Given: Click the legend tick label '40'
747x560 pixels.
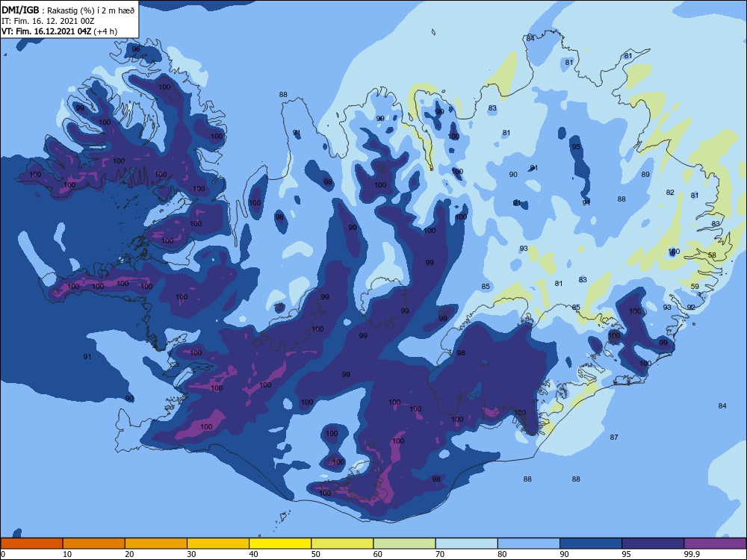Looking at the screenshot, I should (253, 554).
